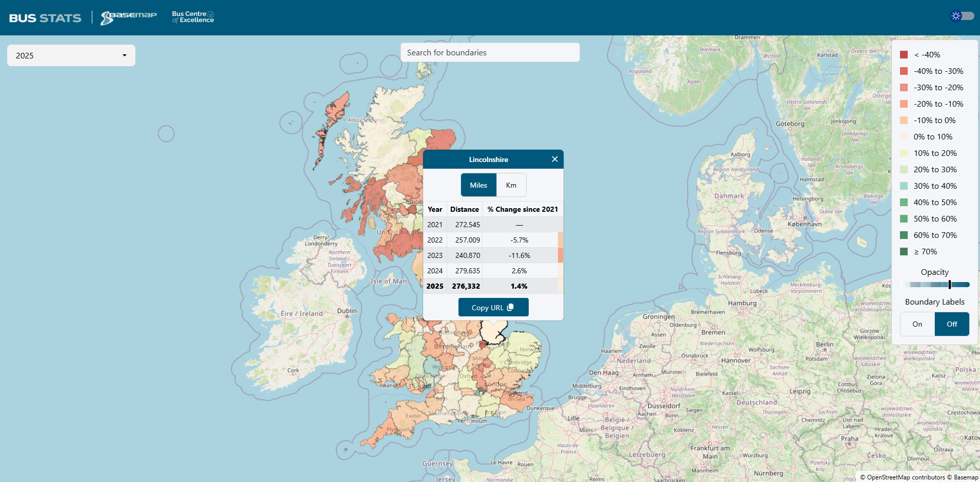The width and height of the screenshot is (980, 482).
Task: Click the 2021 distance value 272,545
Action: pyautogui.click(x=467, y=225)
